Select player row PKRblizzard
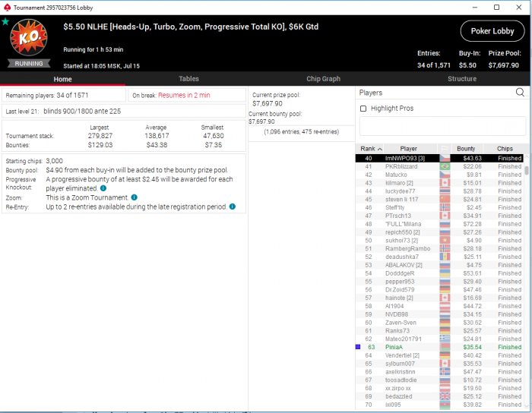This screenshot has width=532, height=413. coord(439,167)
